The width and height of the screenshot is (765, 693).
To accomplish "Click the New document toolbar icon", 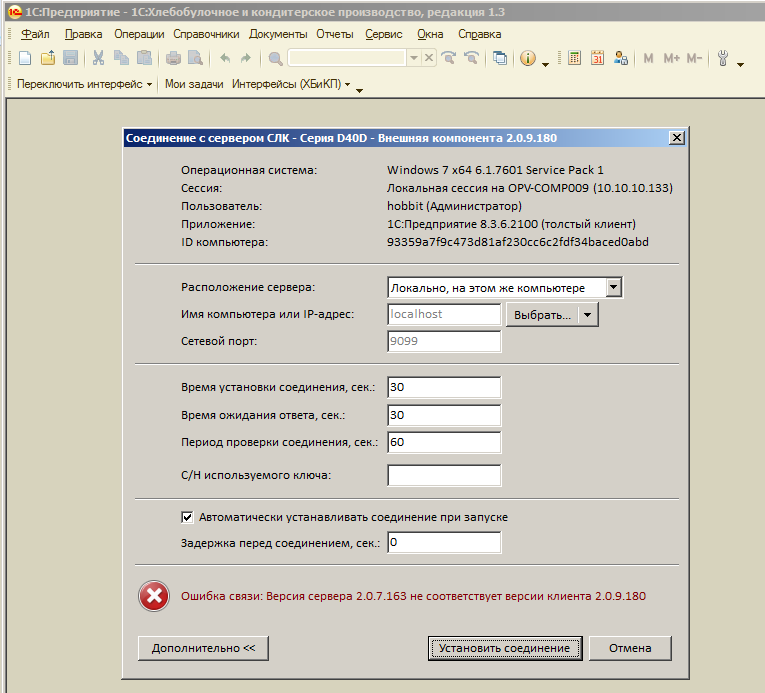I will (x=25, y=58).
